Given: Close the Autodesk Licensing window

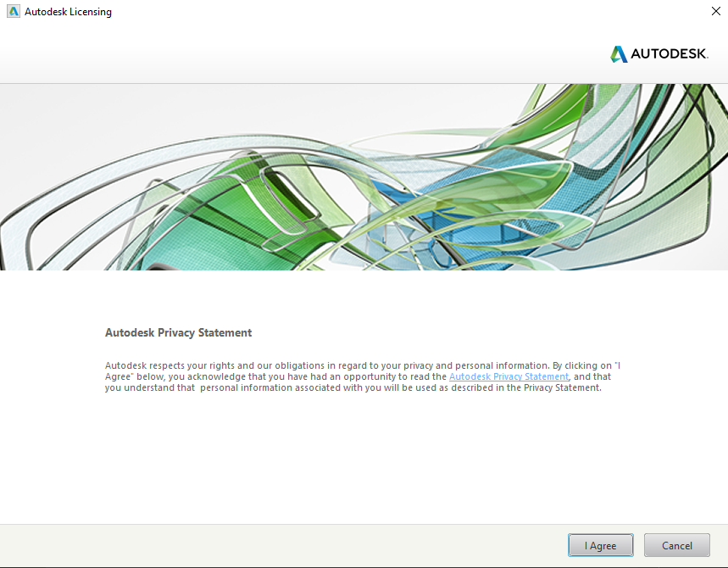Looking at the screenshot, I should 716,11.
